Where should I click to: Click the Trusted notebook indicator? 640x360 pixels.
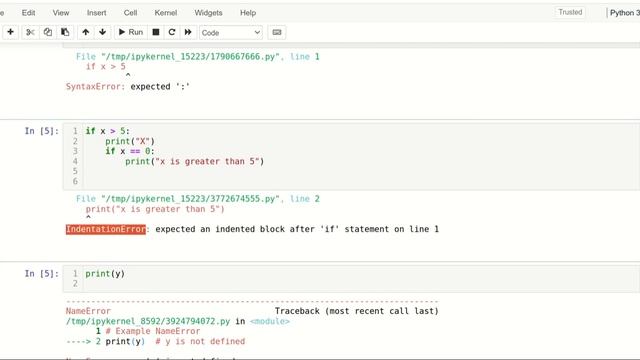pyautogui.click(x=570, y=12)
